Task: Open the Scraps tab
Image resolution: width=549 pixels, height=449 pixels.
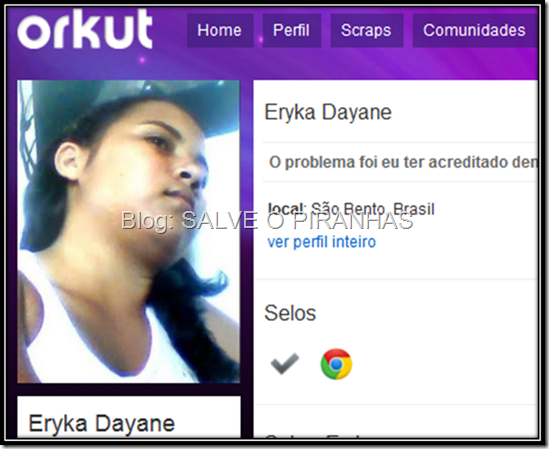Action: [x=367, y=30]
